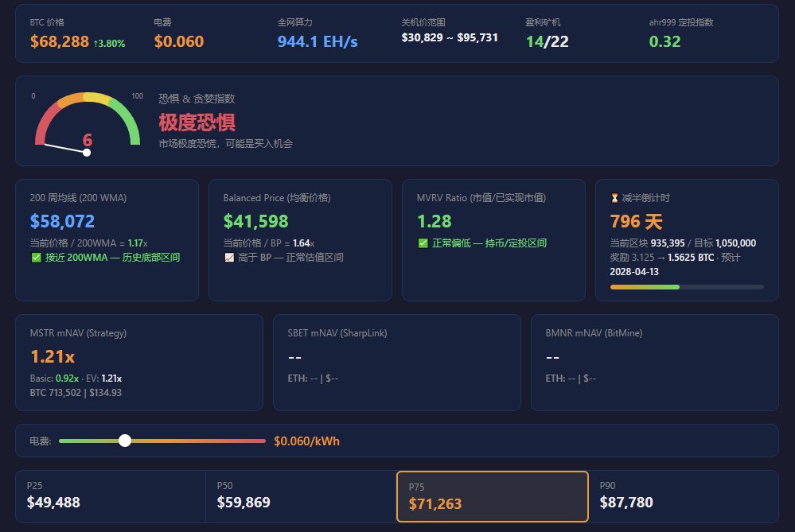Click the P75 price $71,263

click(435, 503)
